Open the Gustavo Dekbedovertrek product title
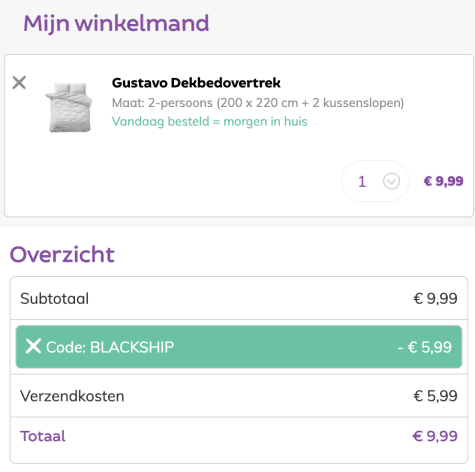This screenshot has height=472, width=475. (196, 83)
